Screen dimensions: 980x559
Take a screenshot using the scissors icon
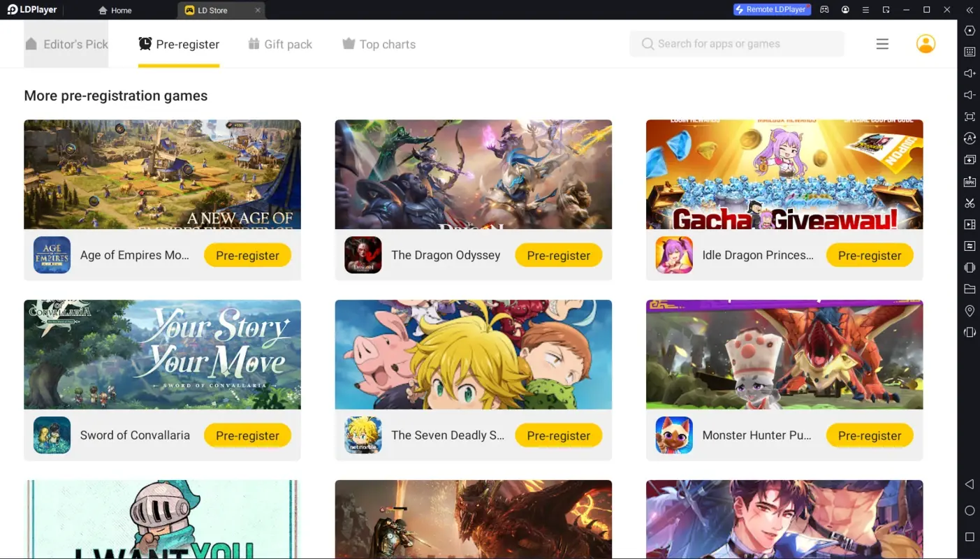(x=970, y=203)
